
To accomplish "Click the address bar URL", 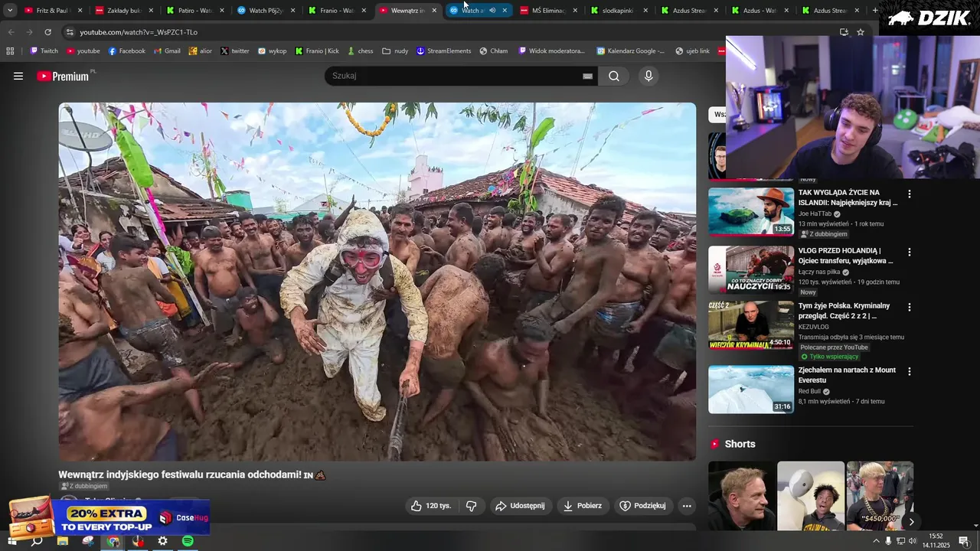I will pos(139,32).
